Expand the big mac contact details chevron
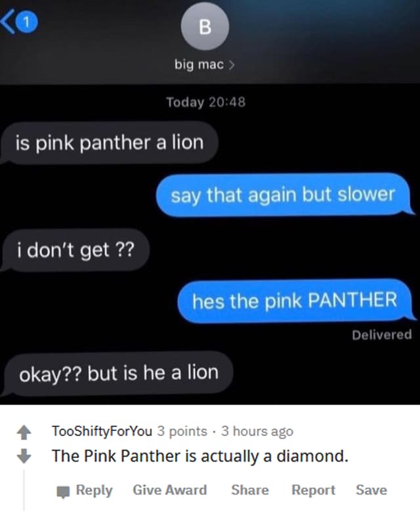Viewport: 420px width, 511px height. tap(232, 65)
